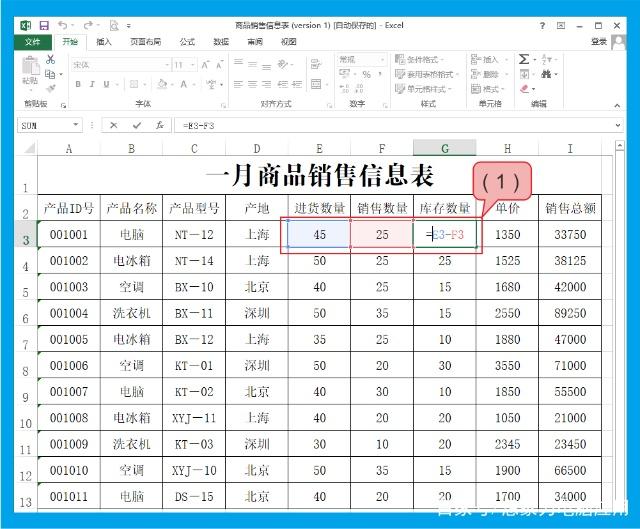Open 单元格样式 (Cell Styles) menu

point(423,89)
